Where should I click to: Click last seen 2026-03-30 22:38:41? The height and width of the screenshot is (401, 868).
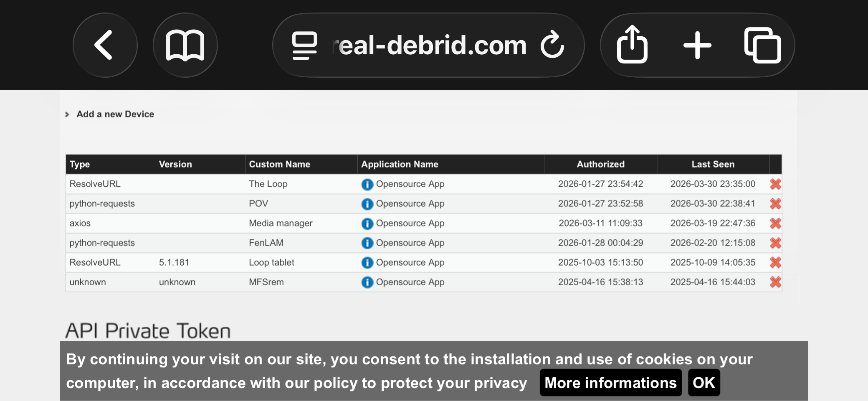coord(713,203)
